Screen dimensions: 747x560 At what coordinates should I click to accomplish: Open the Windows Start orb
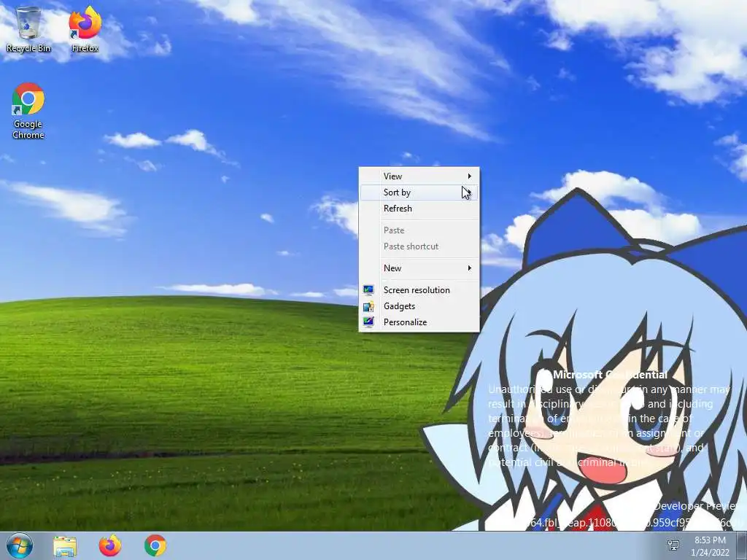click(x=20, y=545)
